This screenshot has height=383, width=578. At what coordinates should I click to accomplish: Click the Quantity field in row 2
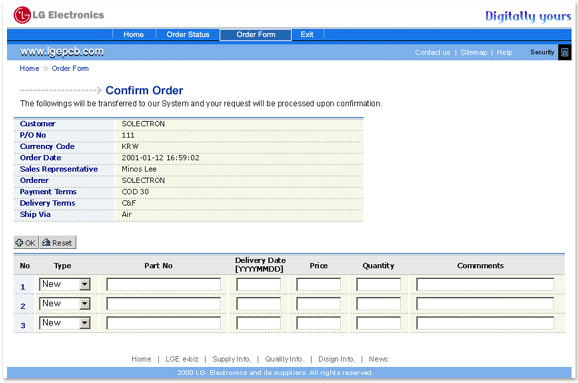pyautogui.click(x=379, y=304)
